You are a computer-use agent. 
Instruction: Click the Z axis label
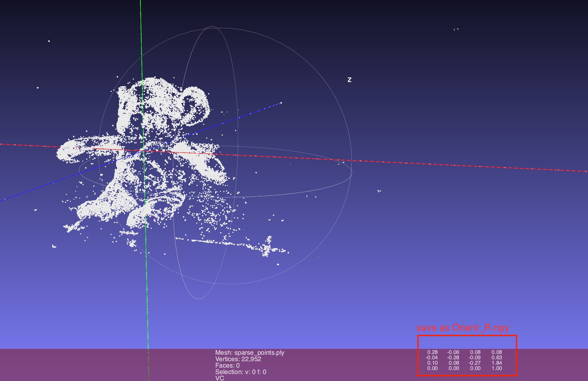coord(349,80)
